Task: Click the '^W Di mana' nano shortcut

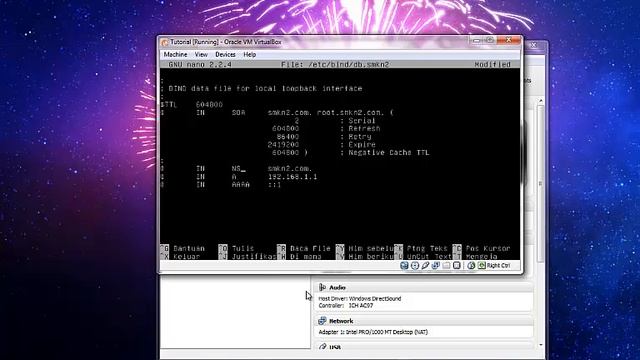Action: click(299, 256)
